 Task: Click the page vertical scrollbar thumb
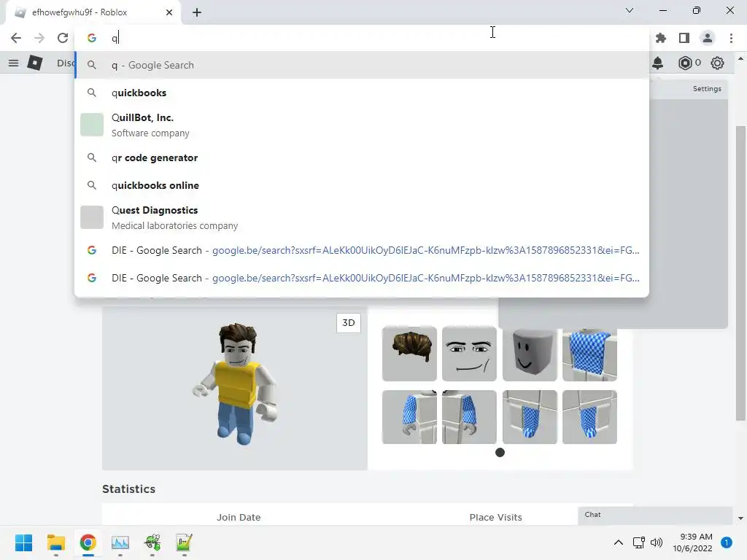[740, 273]
